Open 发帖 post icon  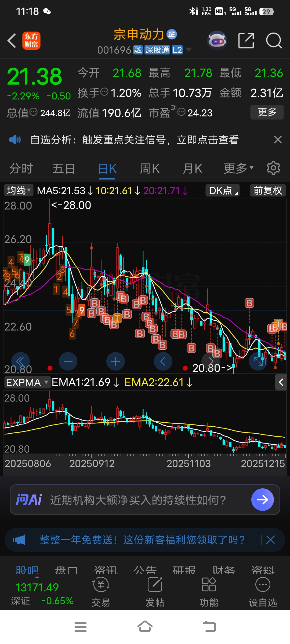pos(155,592)
